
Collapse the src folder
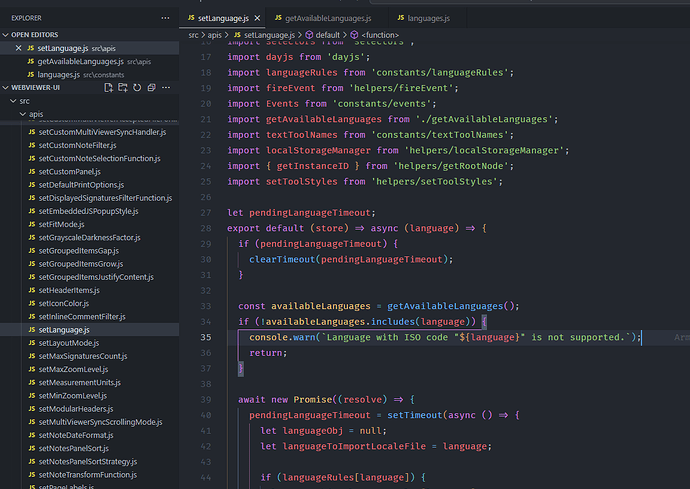coord(13,101)
